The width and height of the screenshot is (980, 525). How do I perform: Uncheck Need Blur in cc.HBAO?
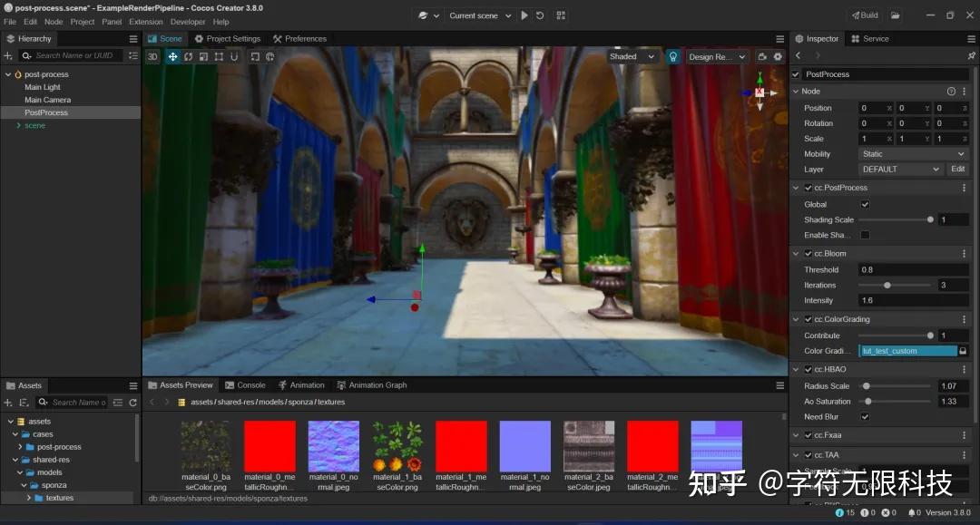tap(863, 416)
